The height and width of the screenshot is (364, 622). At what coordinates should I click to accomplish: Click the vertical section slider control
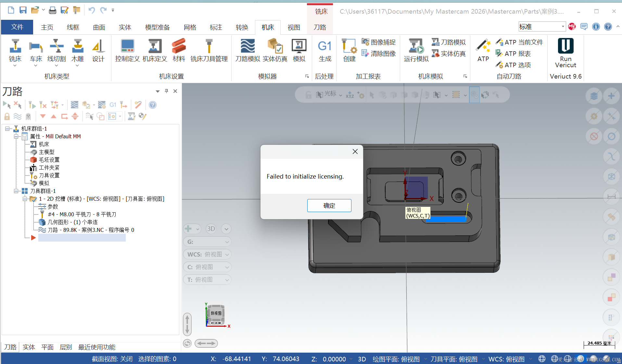[187, 324]
